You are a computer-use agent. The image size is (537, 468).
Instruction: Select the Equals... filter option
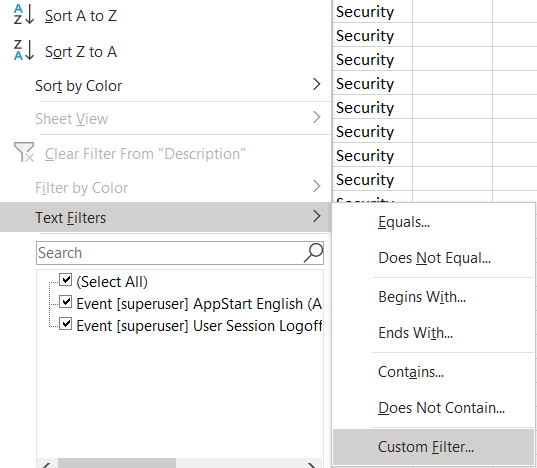coord(404,222)
